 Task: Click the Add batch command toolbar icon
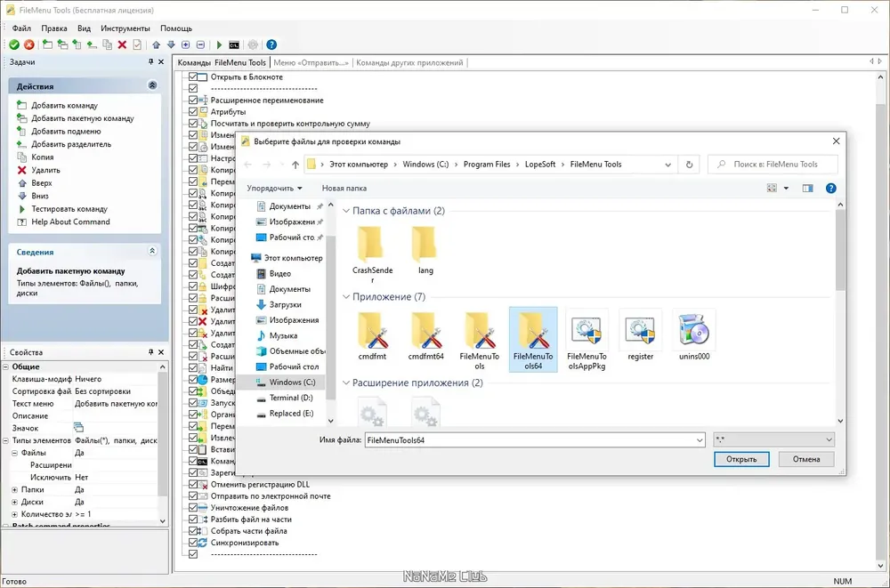click(62, 44)
